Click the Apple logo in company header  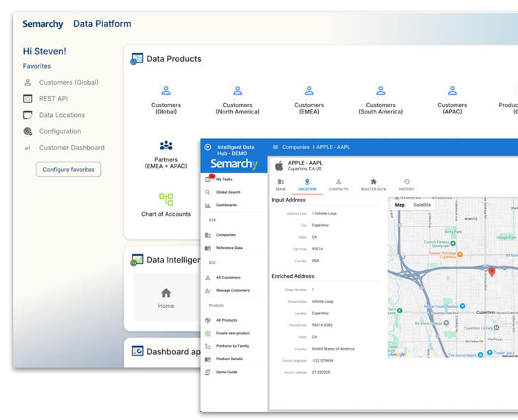tap(279, 166)
